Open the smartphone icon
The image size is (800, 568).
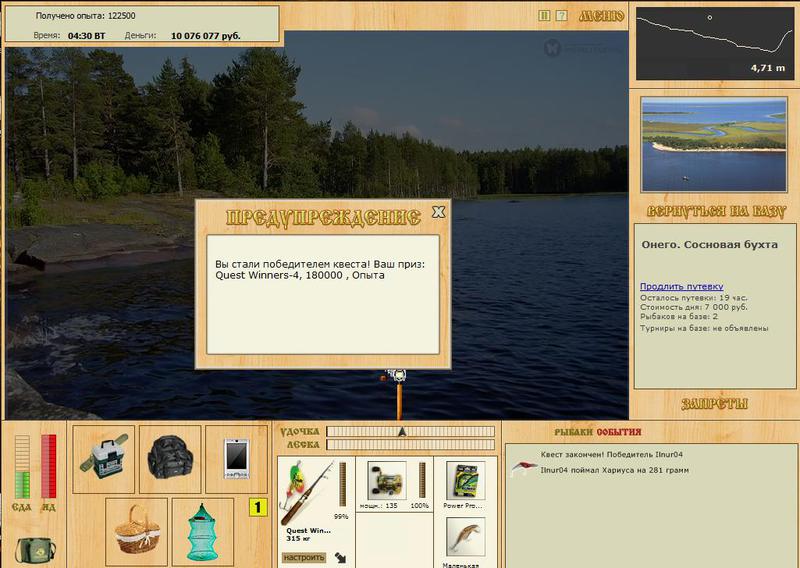[x=236, y=459]
